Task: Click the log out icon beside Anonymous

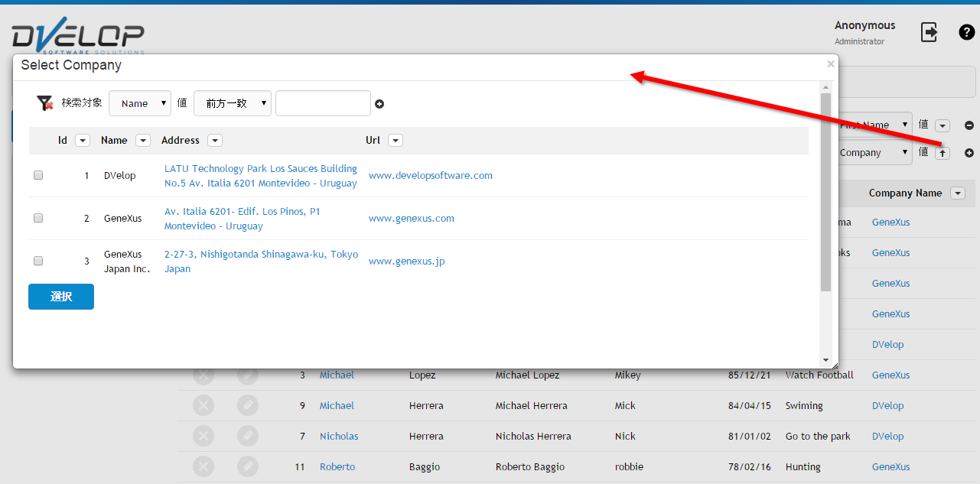Action: click(x=929, y=32)
